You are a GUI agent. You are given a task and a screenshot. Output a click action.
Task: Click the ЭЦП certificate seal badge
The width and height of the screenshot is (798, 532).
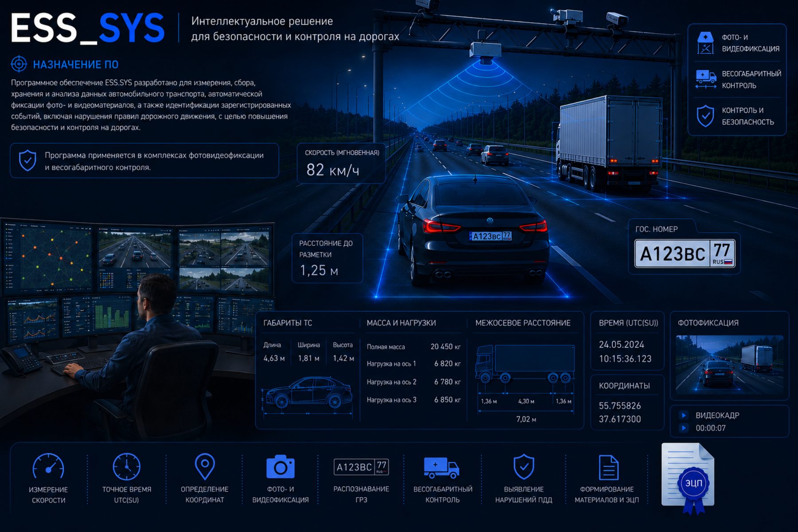click(x=693, y=483)
